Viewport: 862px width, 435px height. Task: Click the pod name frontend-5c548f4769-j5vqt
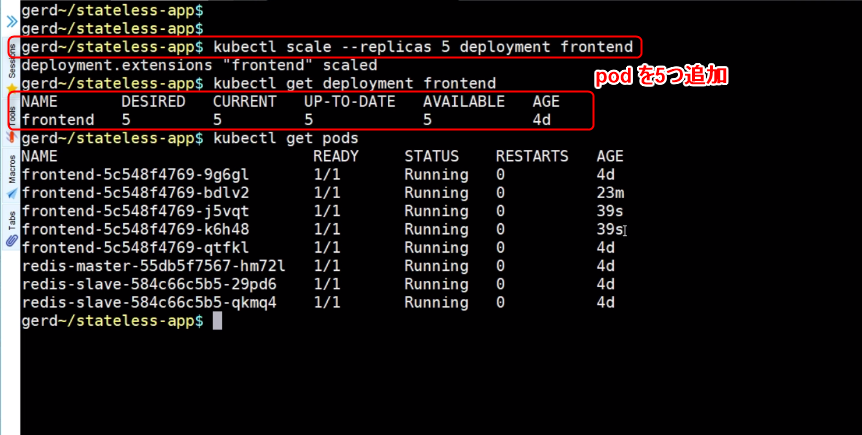(x=135, y=211)
